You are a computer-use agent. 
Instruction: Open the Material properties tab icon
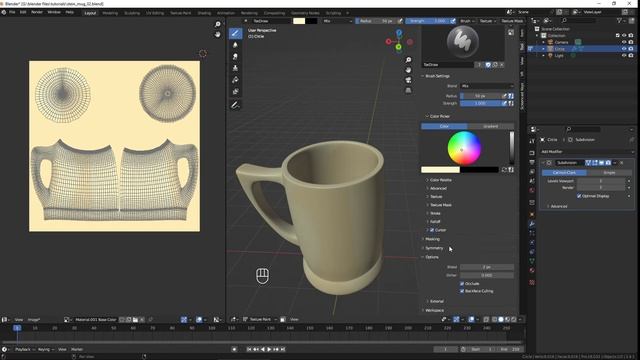(x=532, y=271)
